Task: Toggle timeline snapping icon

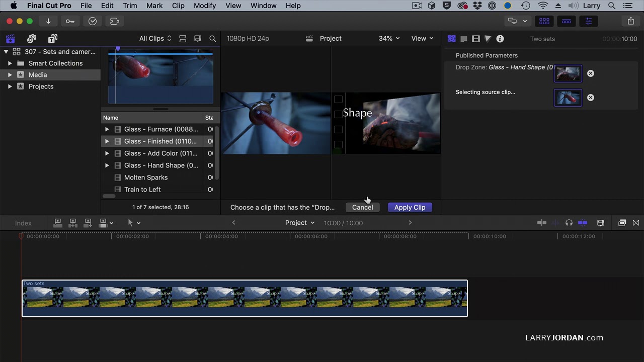Action: pyautogui.click(x=583, y=223)
